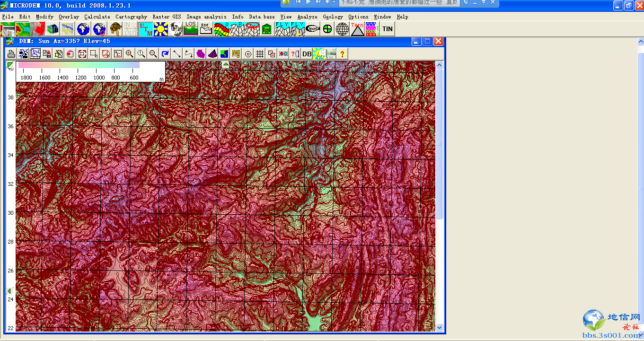Click the green crosshair circle icon
The width and height of the screenshot is (644, 341).
tap(327, 29)
